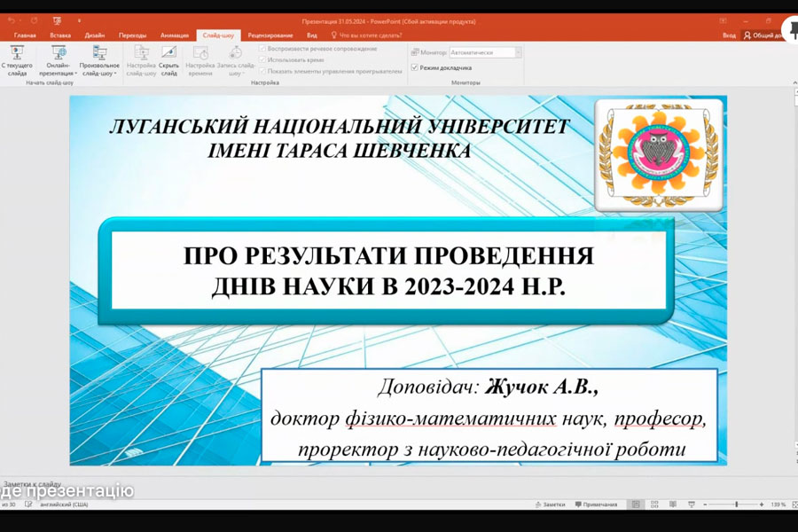Select Normal view icon in status bar
This screenshot has width=798, height=532.
[x=636, y=505]
